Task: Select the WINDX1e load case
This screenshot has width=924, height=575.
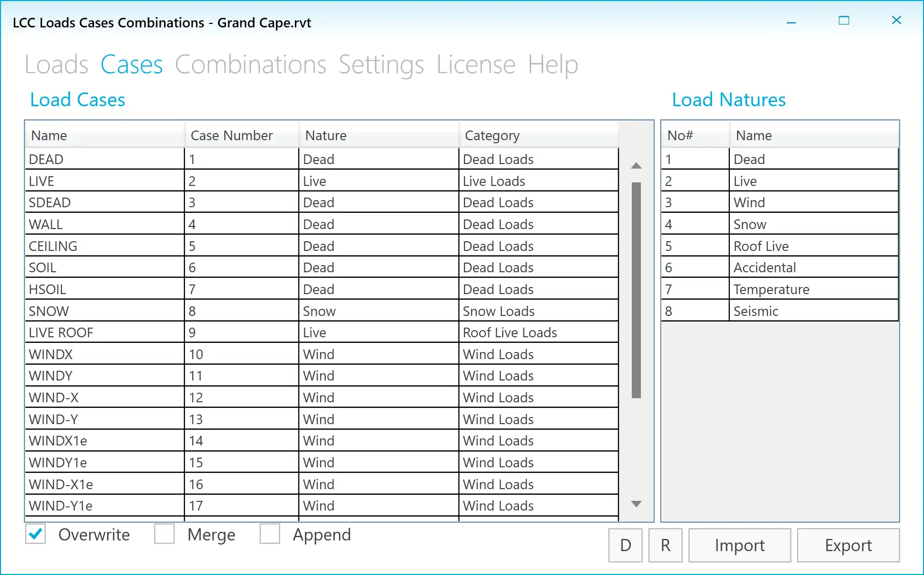Action: coord(105,440)
